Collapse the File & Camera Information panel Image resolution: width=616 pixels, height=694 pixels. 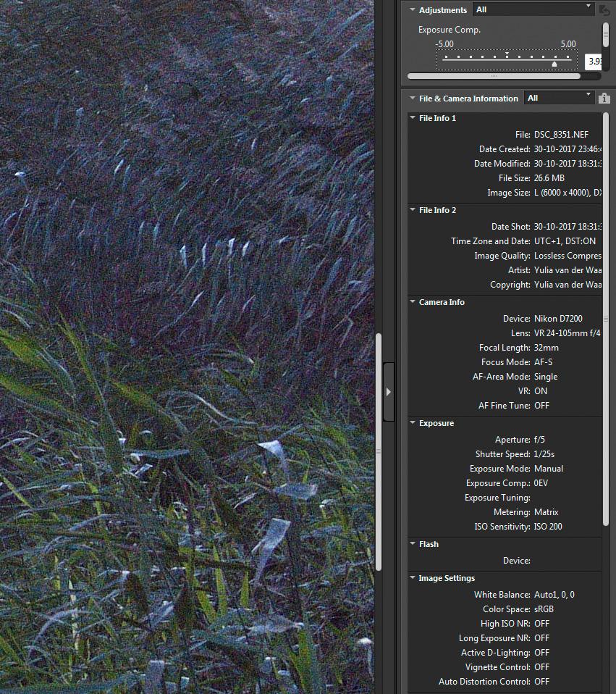tap(412, 98)
